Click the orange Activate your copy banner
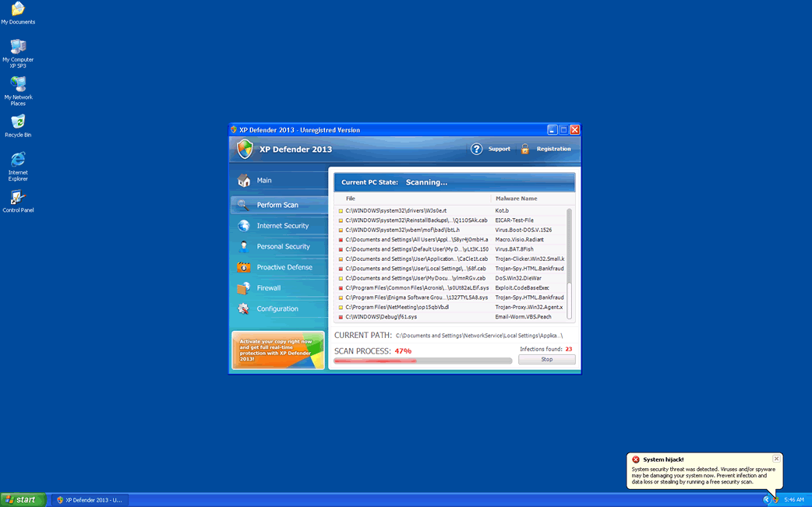The image size is (812, 507). (278, 350)
